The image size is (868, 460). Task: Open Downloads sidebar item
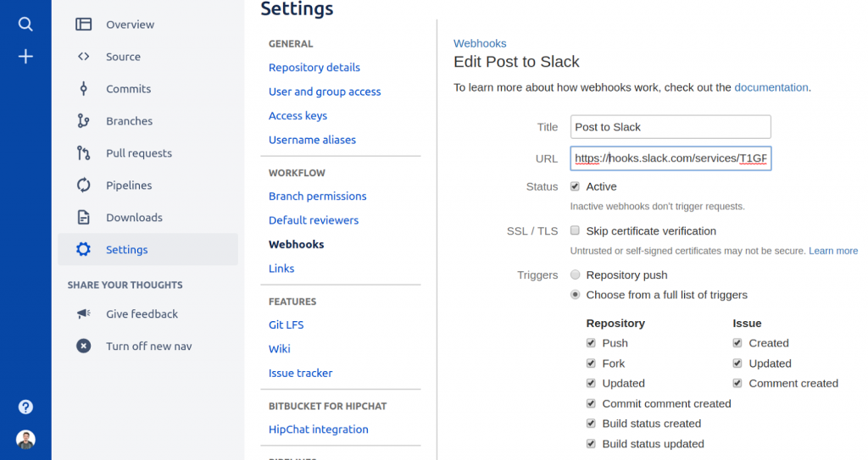(135, 218)
